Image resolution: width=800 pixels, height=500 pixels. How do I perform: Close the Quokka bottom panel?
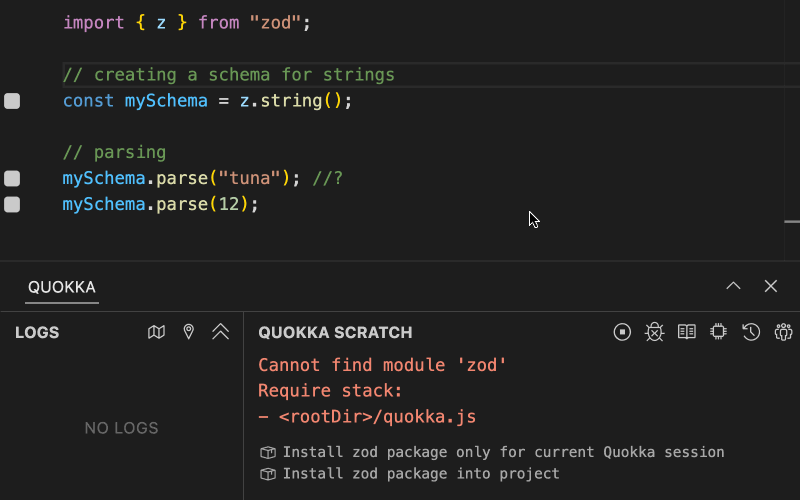point(770,286)
